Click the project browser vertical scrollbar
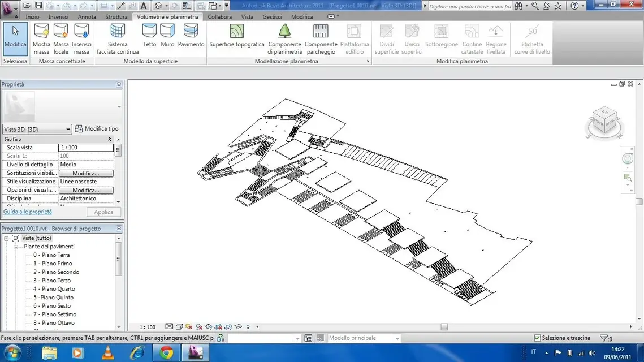 pos(119,259)
